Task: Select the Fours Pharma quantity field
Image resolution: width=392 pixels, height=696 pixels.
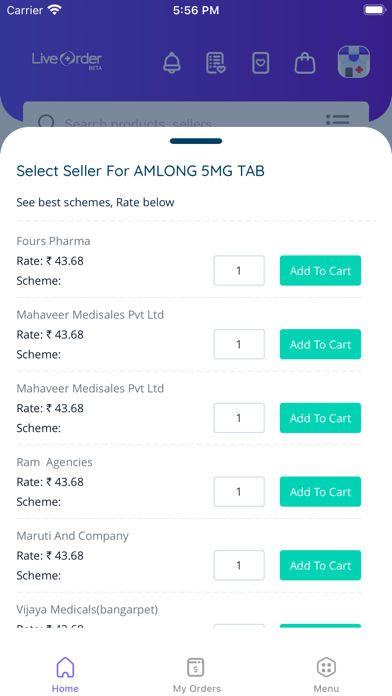Action: coord(239,270)
